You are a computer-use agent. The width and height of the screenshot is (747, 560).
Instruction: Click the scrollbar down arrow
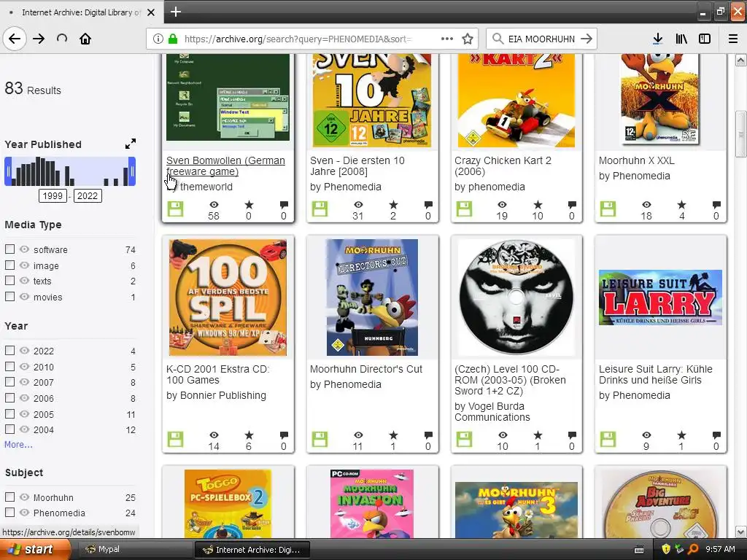(x=740, y=532)
